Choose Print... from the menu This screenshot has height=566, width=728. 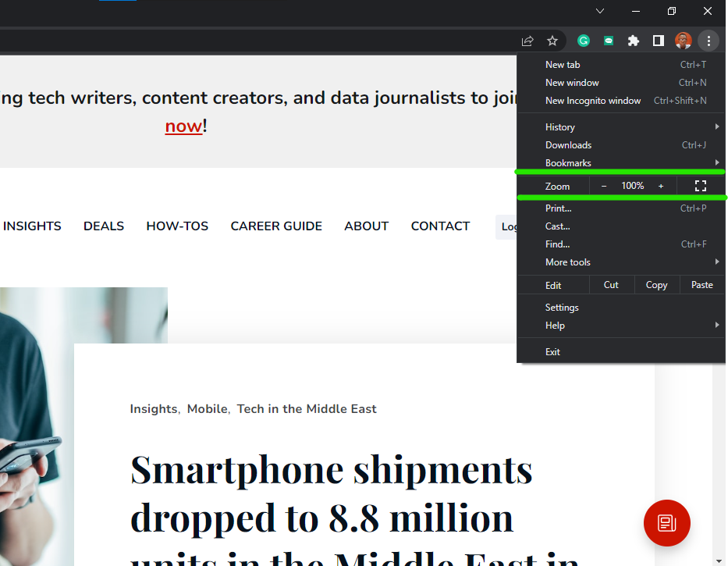coord(621,208)
